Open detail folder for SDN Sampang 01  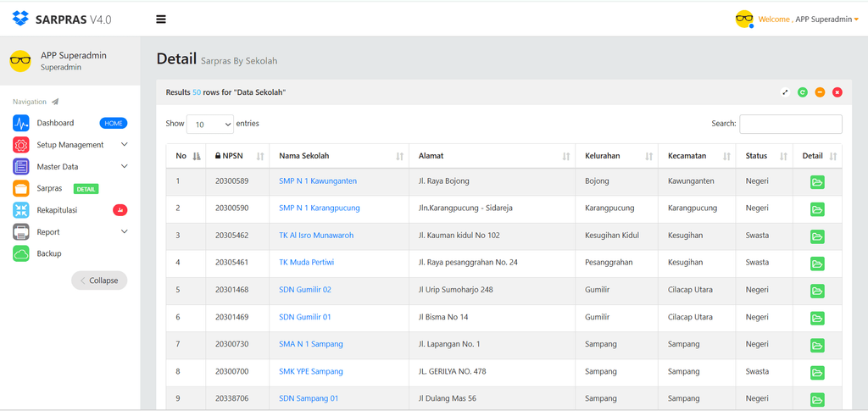817,399
